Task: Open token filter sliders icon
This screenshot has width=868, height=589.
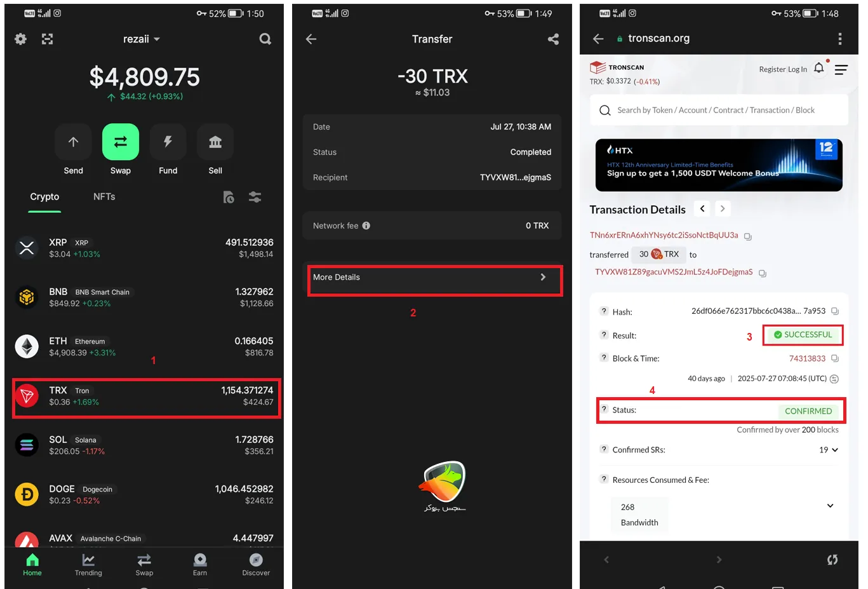Action: [x=255, y=197]
